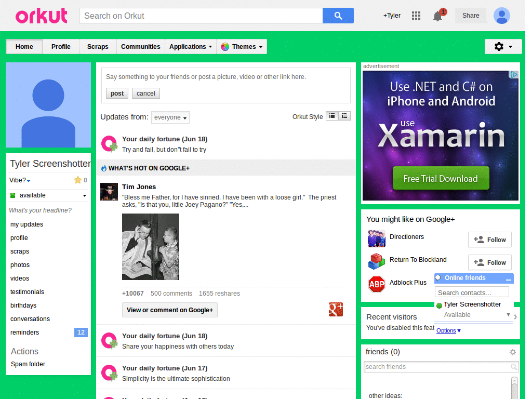
Task: Click the star icon beside Vibe
Action: pos(78,180)
